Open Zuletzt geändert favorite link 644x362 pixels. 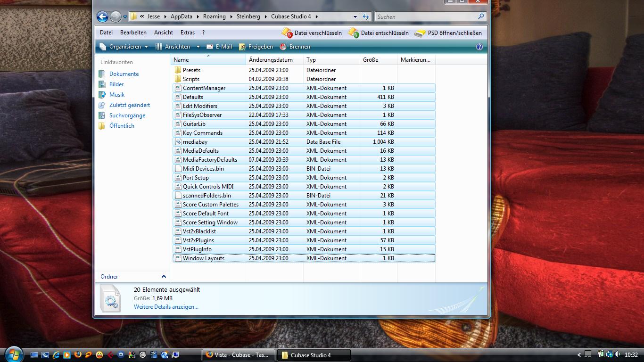pos(130,105)
